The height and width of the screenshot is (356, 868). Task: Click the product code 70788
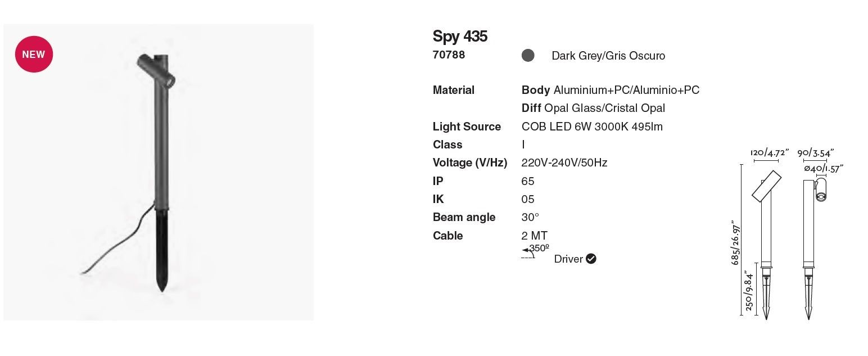(449, 55)
